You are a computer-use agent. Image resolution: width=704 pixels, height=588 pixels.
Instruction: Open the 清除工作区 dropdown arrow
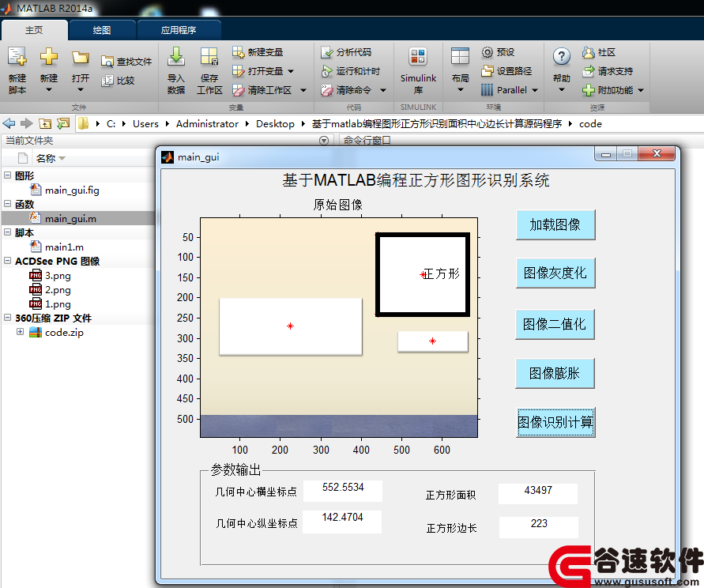(303, 90)
